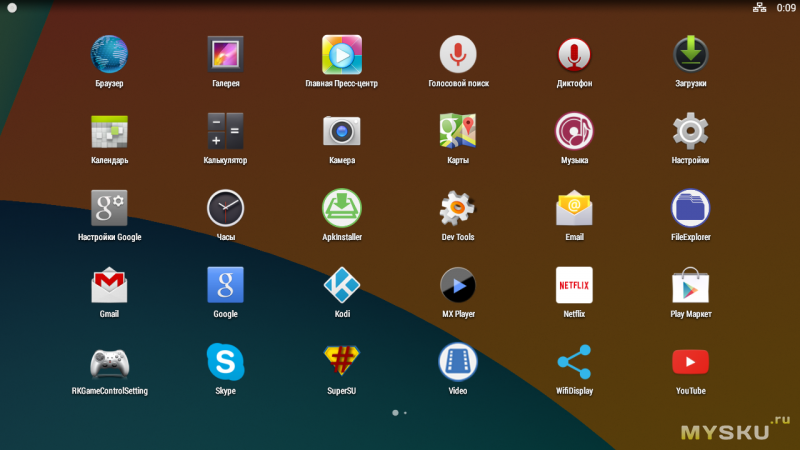This screenshot has width=800, height=450.
Task: Open the Диктофон recorder app
Action: coord(574,54)
